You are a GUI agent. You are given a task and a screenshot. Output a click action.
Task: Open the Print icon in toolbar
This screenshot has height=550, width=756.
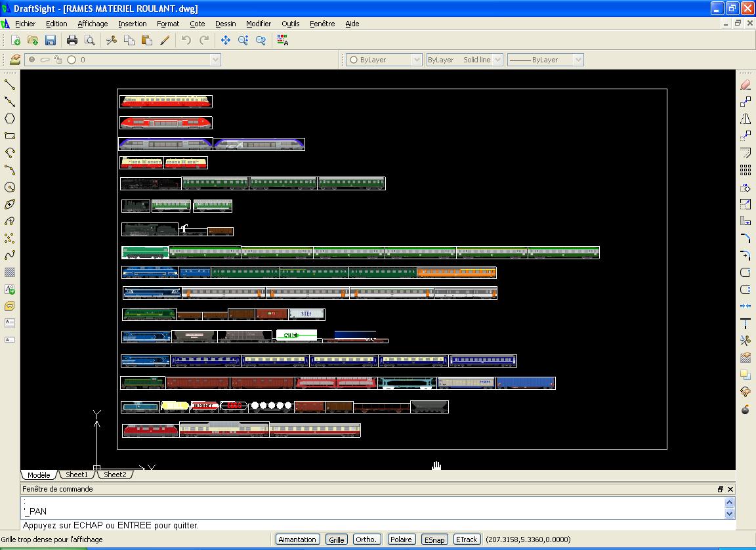[x=72, y=41]
